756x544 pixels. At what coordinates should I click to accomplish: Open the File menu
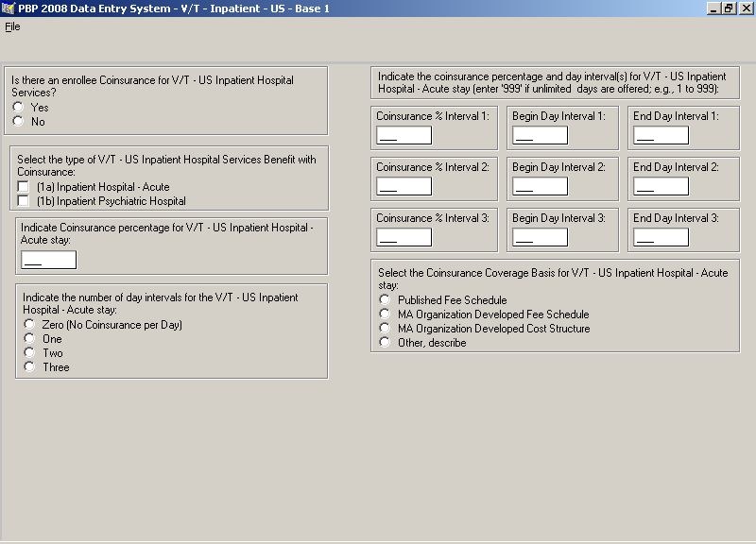(12, 27)
